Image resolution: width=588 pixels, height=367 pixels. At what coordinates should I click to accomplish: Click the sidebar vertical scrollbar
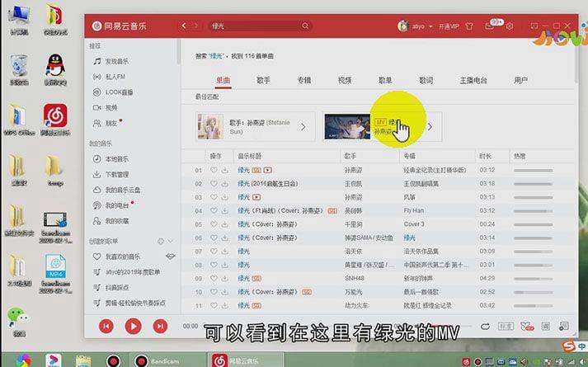(x=178, y=52)
